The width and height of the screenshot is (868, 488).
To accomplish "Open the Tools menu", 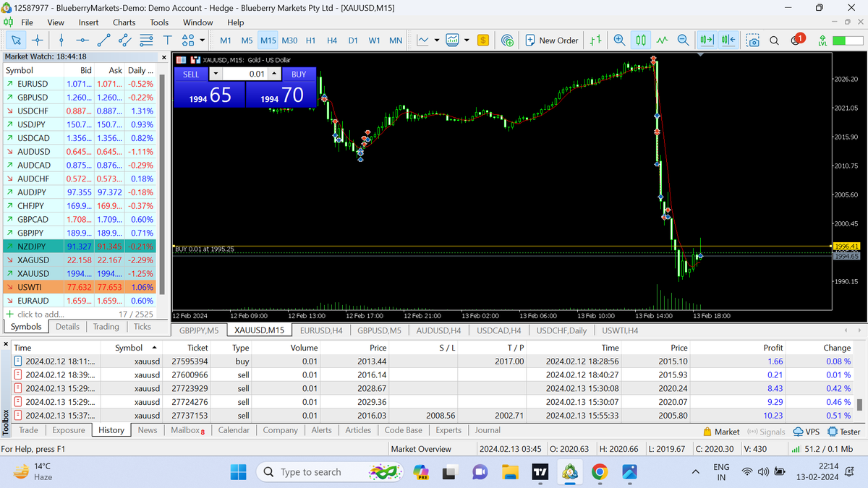I will tap(159, 22).
